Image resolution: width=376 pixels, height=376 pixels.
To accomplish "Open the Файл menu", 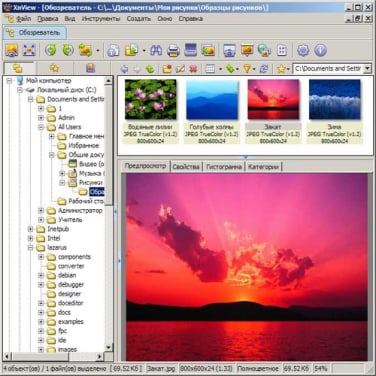I will pyautogui.click(x=23, y=19).
